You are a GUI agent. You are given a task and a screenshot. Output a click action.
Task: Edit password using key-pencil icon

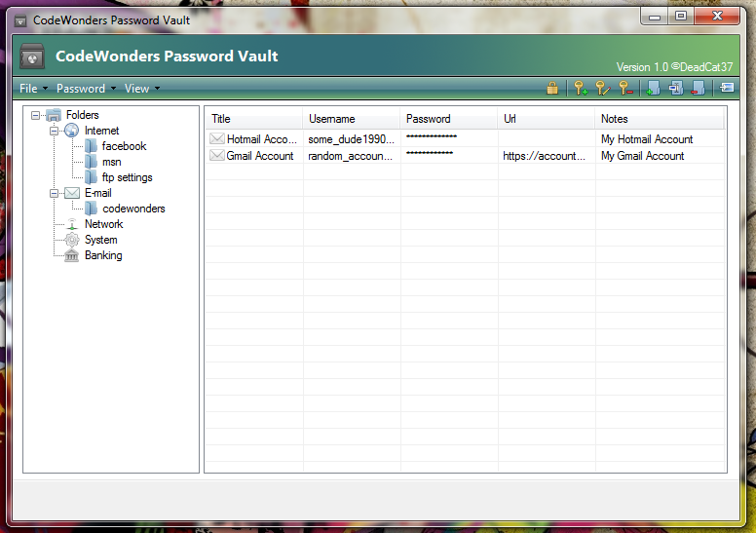pos(603,89)
